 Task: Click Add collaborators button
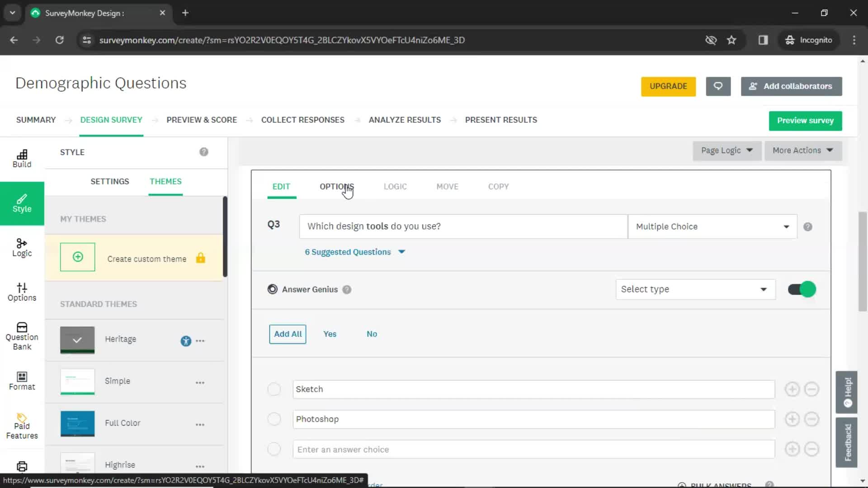coord(791,86)
